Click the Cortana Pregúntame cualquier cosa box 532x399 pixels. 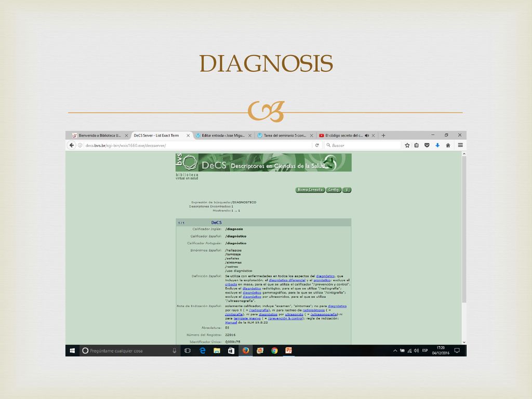(129, 351)
